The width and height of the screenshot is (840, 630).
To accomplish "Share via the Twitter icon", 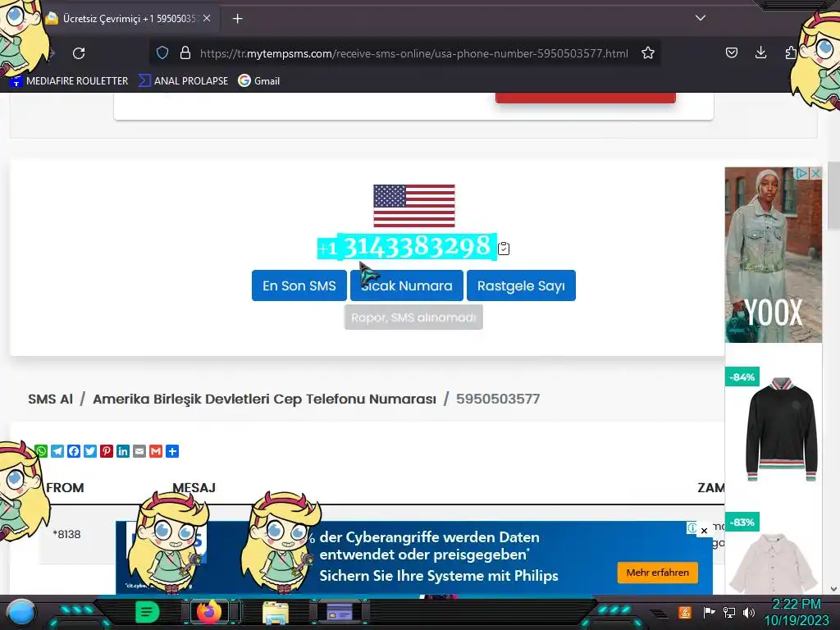I will pyautogui.click(x=90, y=451).
